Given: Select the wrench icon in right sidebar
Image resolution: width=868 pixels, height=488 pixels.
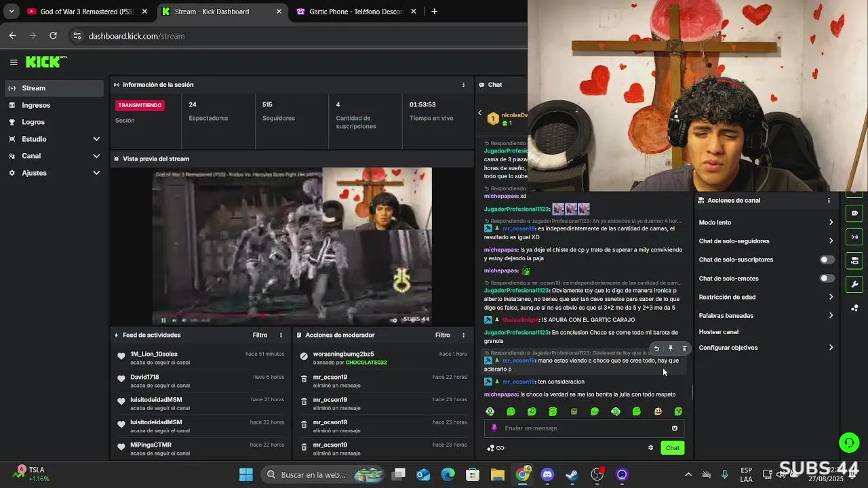Looking at the screenshot, I should coord(854,284).
